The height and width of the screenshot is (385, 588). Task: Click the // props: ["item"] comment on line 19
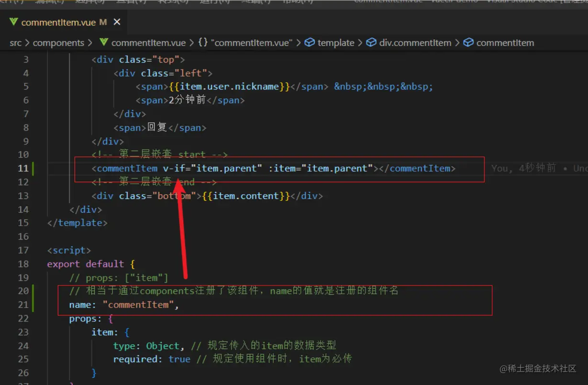click(119, 277)
